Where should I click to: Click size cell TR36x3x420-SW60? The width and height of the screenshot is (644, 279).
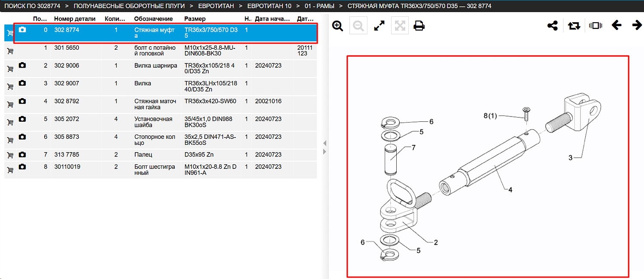pyautogui.click(x=210, y=101)
